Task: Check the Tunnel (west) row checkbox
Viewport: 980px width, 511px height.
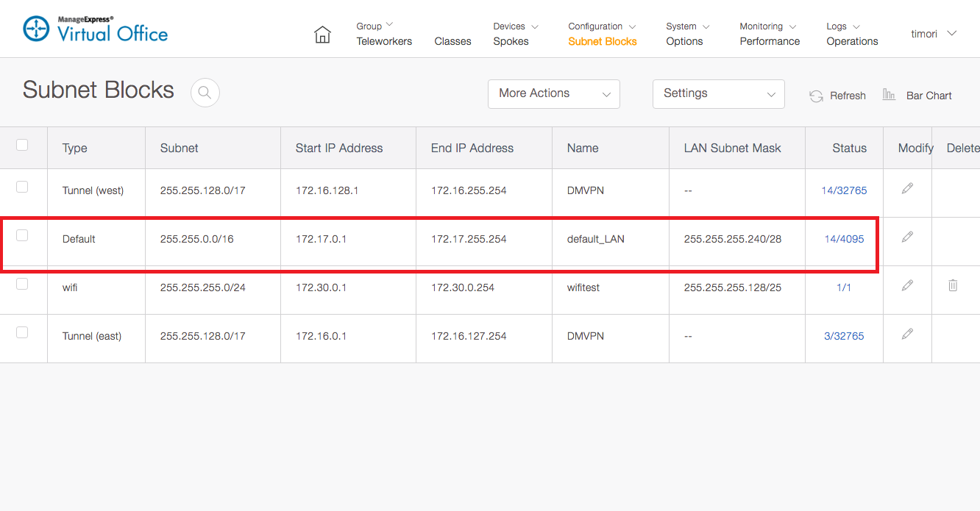Action: tap(22, 187)
